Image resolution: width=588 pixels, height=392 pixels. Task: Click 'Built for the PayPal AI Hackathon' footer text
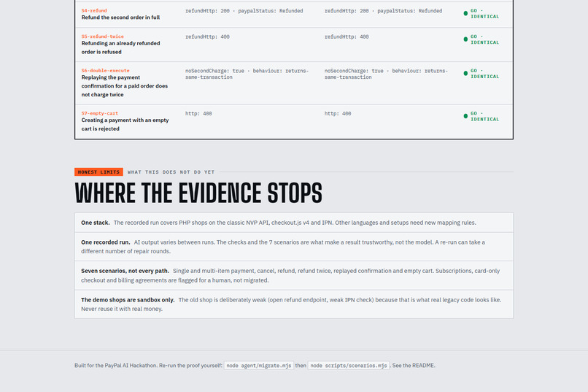pyautogui.click(x=116, y=366)
